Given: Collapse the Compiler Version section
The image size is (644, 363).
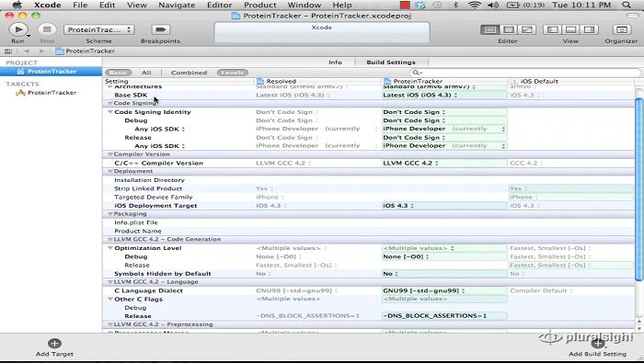Looking at the screenshot, I should coord(109,154).
